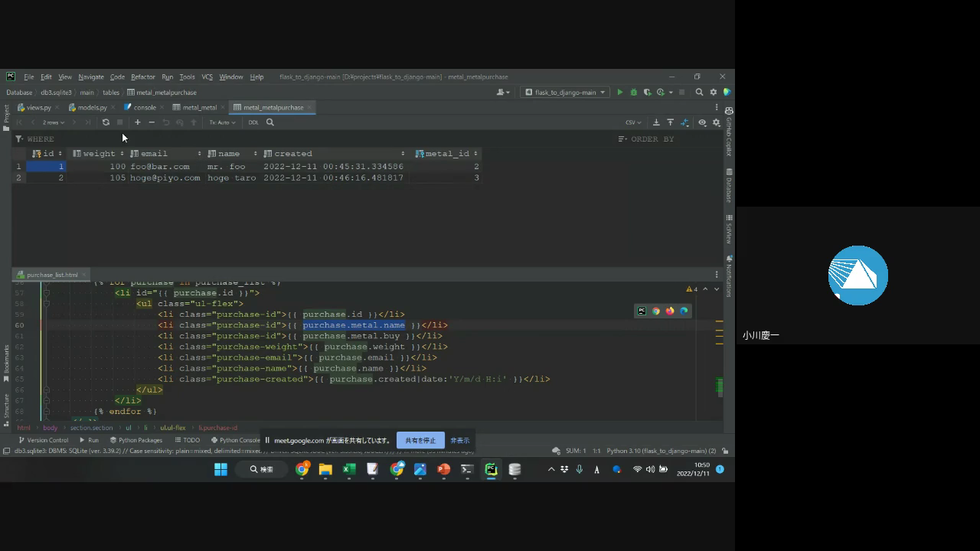The width and height of the screenshot is (980, 551).
Task: Add a new row with plus icon
Action: pos(138,122)
